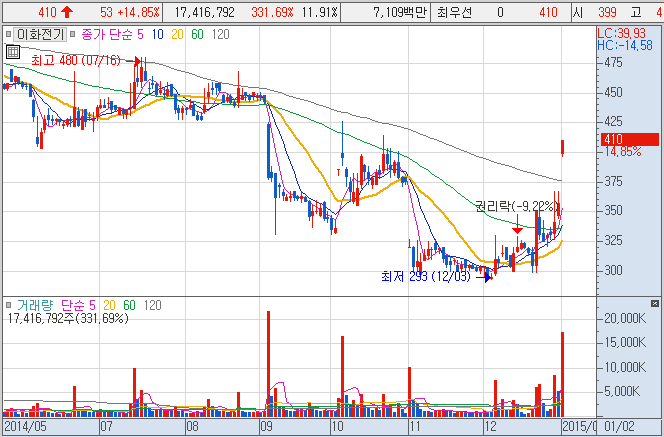Click the 425 price level on the axis

point(614,122)
